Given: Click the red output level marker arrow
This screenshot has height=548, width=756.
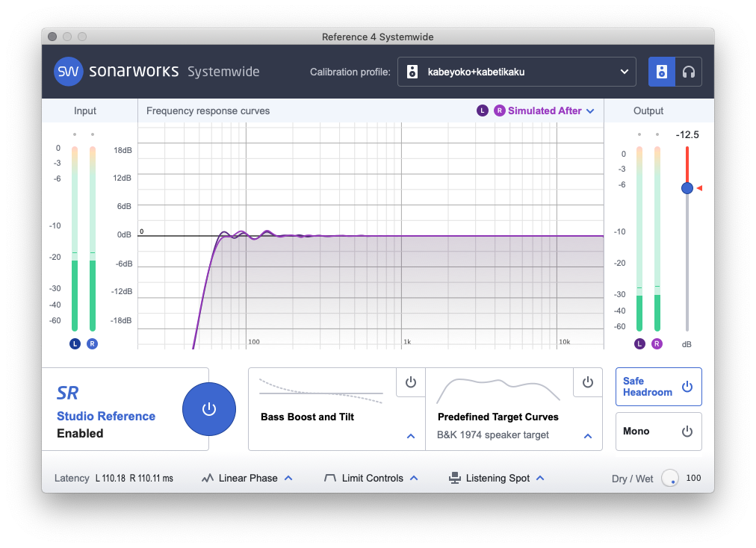Looking at the screenshot, I should [699, 188].
